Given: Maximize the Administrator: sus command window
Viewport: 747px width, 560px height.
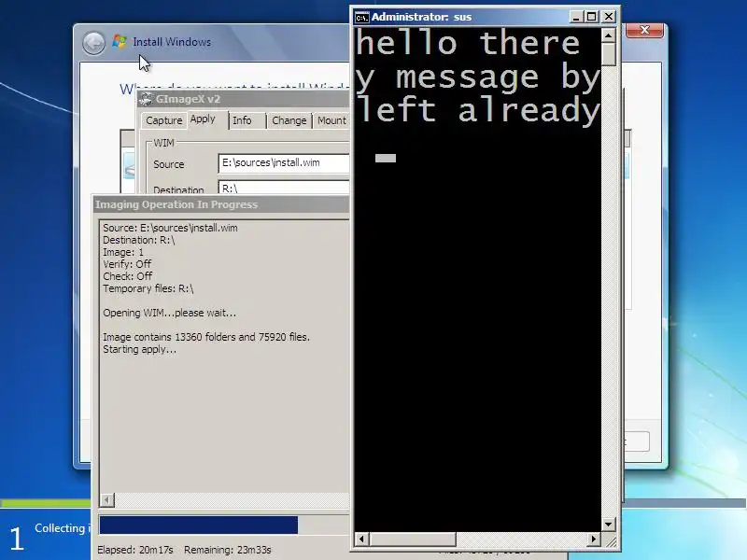Looking at the screenshot, I should [591, 17].
